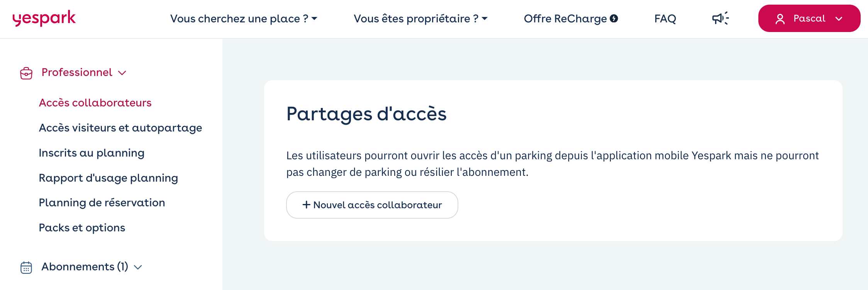The width and height of the screenshot is (868, 290).
Task: Open the megaphone announcements icon
Action: (721, 18)
